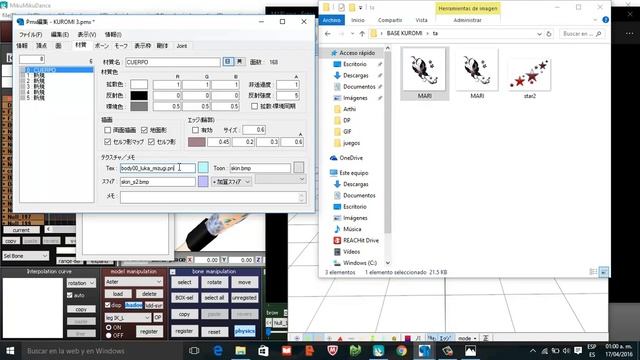Refresh the Explorer address bar
Screen dimensions: 640x360
coord(549,34)
